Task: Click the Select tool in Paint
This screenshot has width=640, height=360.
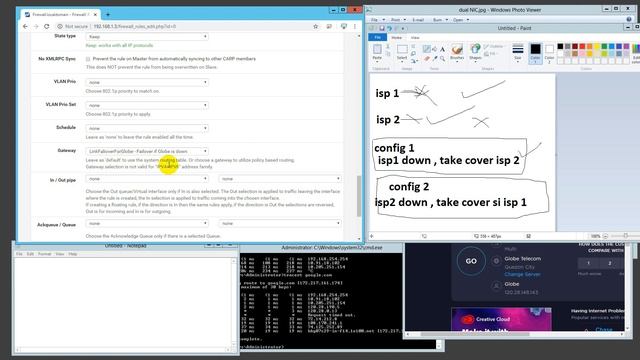Action: 402,52
